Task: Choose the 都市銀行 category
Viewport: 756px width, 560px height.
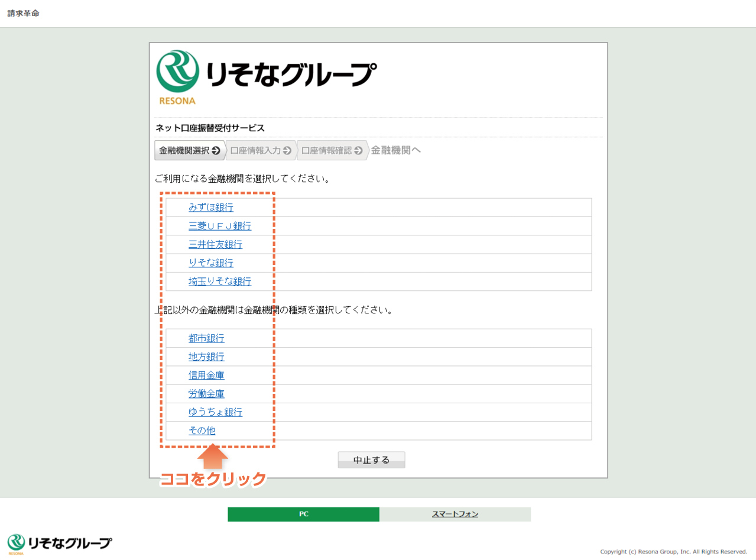Action: 206,338
